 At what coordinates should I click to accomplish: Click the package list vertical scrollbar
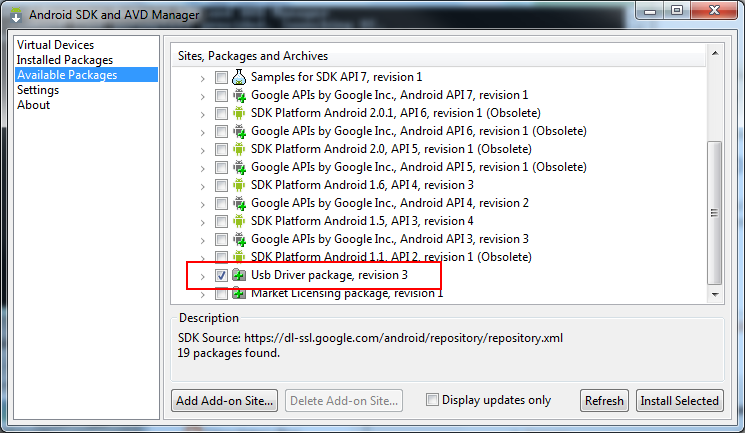(714, 211)
